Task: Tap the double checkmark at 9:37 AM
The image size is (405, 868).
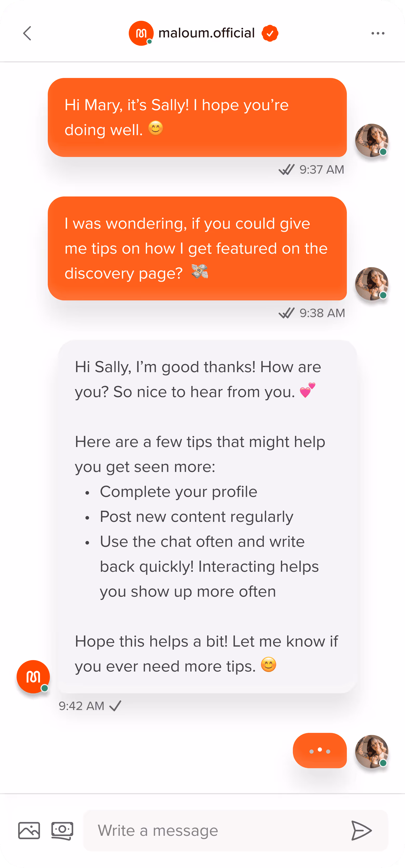Action: [x=287, y=169]
